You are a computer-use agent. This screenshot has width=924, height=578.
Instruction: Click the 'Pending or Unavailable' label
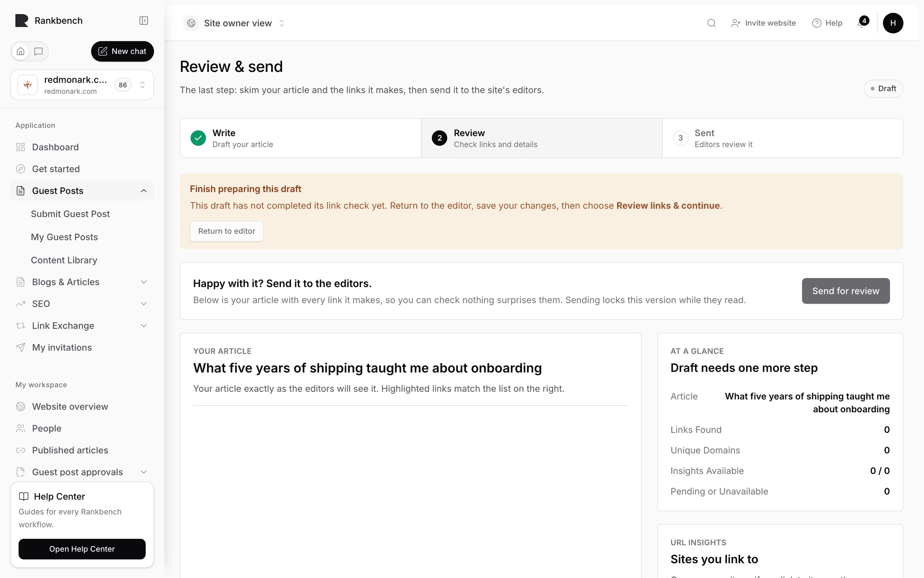pyautogui.click(x=719, y=491)
